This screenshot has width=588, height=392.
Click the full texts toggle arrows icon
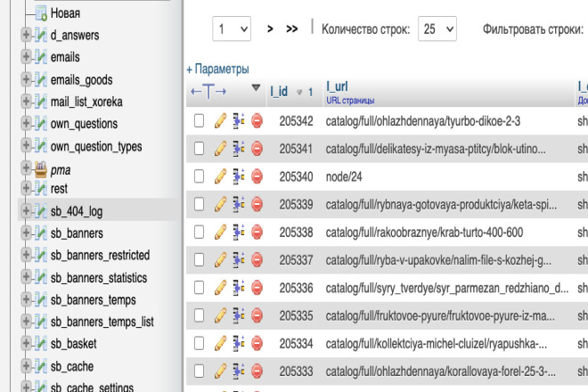point(208,91)
